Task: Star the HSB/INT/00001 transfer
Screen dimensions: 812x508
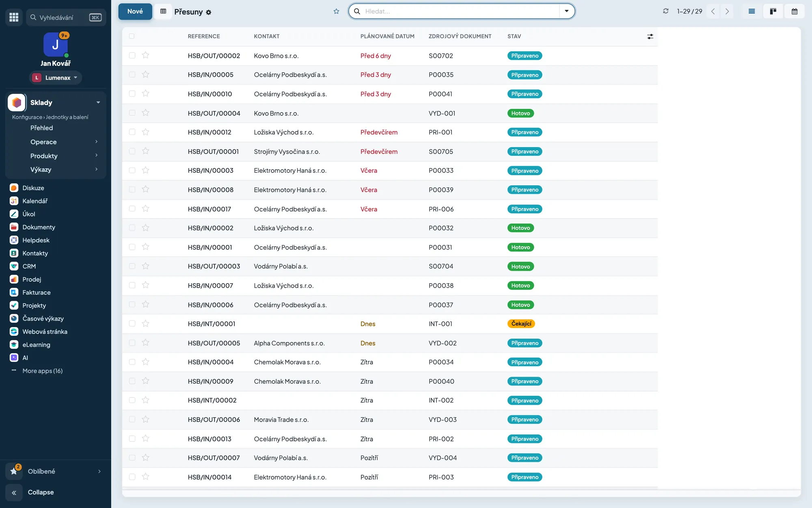Action: 145,323
